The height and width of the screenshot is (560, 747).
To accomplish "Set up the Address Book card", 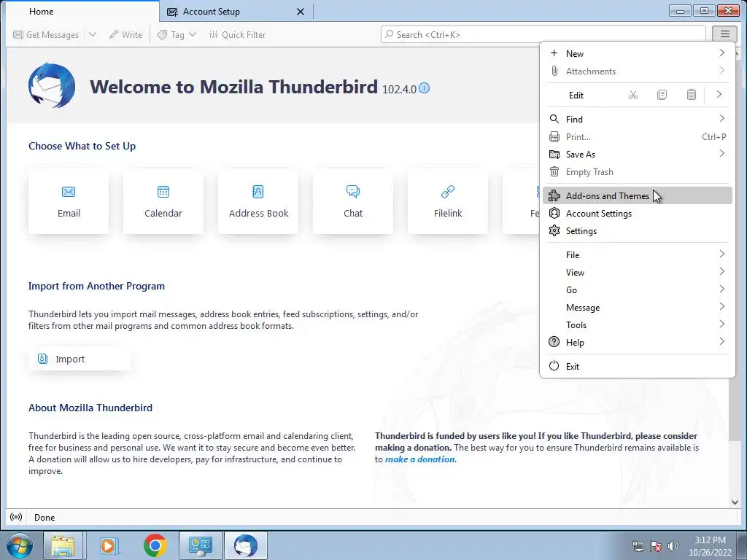I will (x=258, y=201).
